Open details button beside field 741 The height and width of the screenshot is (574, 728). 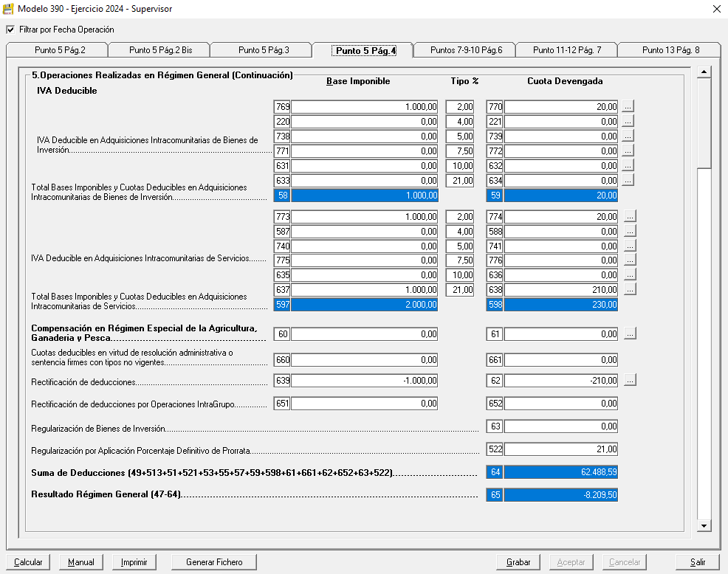click(630, 246)
